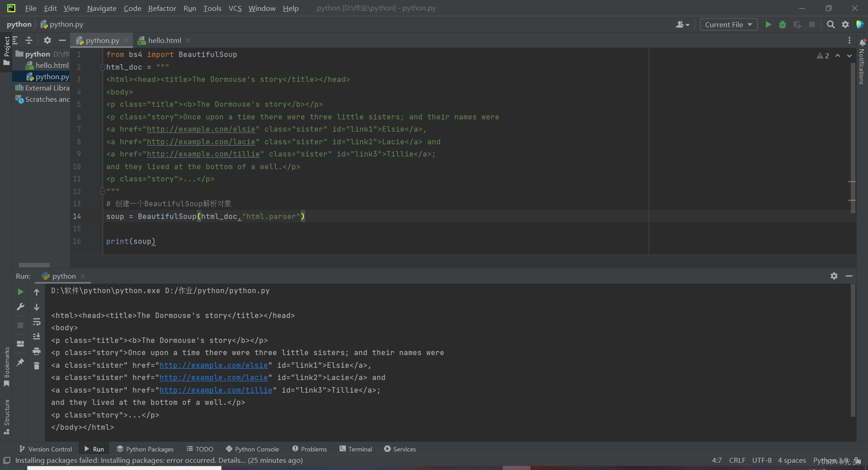
Task: Collapse string at closing triple quotes
Action: 103,191
